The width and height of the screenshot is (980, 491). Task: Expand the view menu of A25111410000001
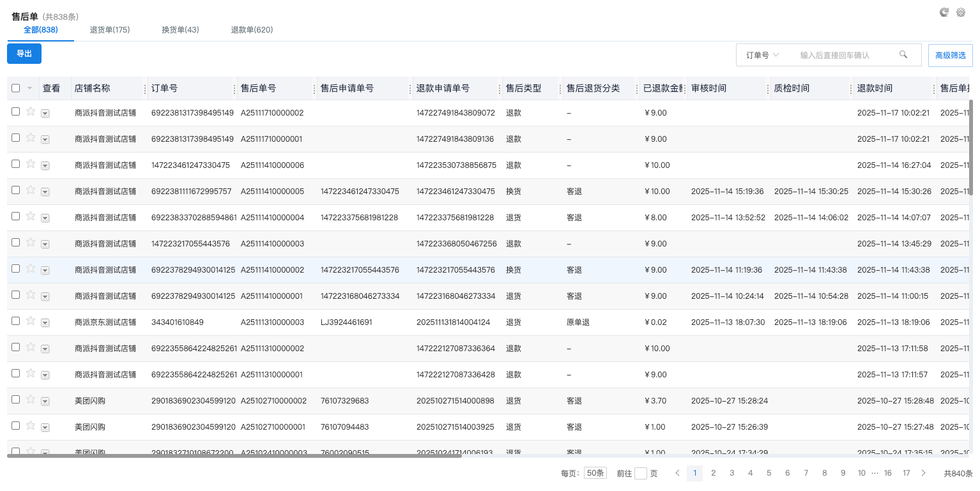tap(45, 296)
